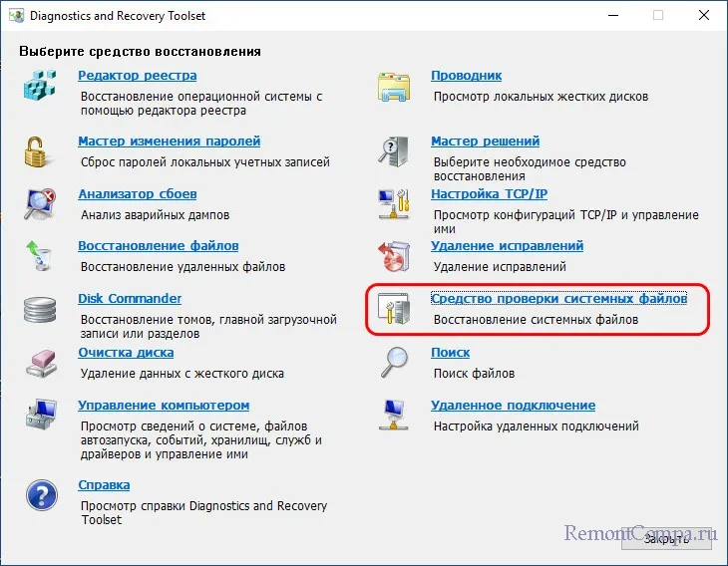Minimize the Diagnostics and Recovery Toolset window
728x566 pixels.
[x=613, y=15]
